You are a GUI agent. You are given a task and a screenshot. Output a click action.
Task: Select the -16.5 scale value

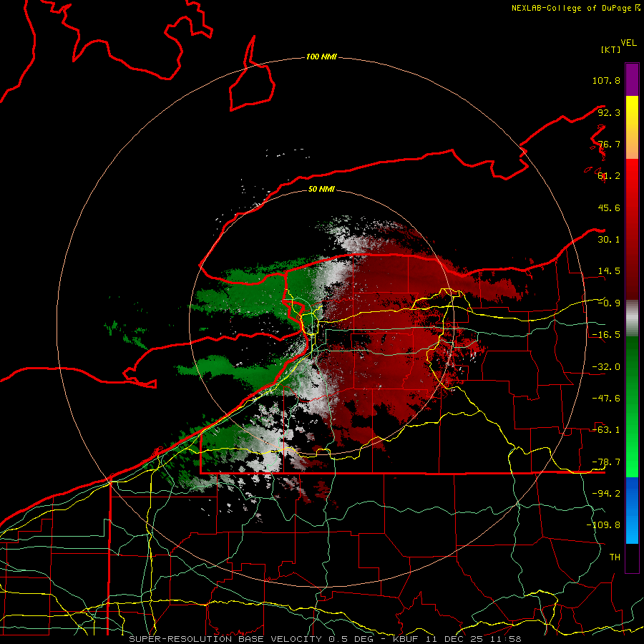tap(606, 335)
